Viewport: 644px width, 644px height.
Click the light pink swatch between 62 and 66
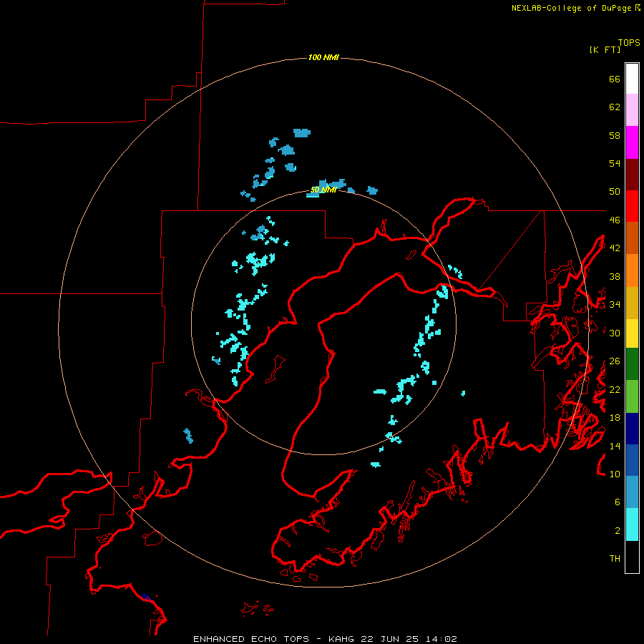[632, 110]
